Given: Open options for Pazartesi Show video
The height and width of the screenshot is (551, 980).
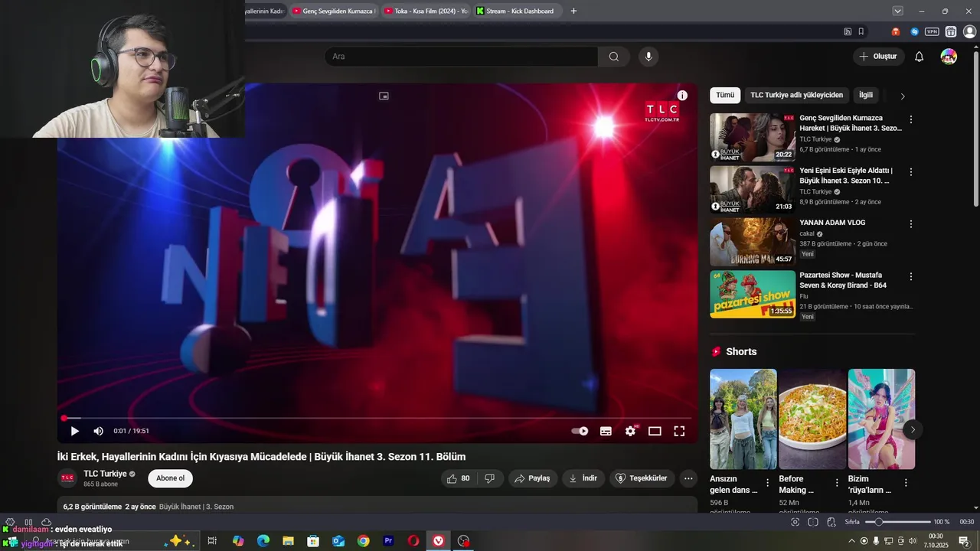Looking at the screenshot, I should tap(911, 276).
